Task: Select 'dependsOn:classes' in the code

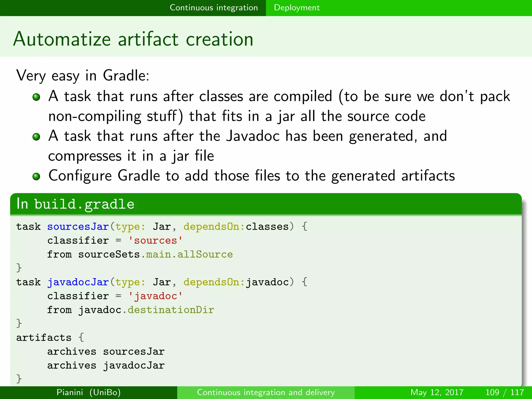Action: point(236,227)
